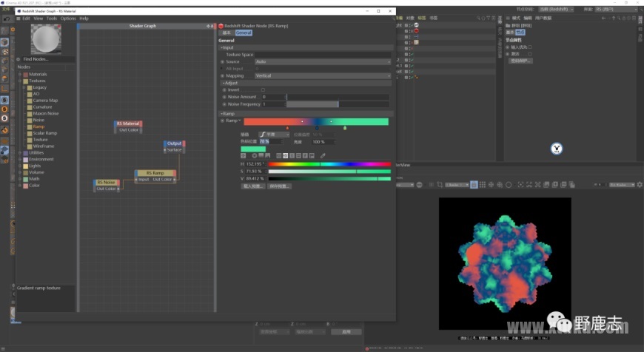Image resolution: width=644 pixels, height=352 pixels.
Task: Toggle the Invert animation dot
Action: point(224,89)
